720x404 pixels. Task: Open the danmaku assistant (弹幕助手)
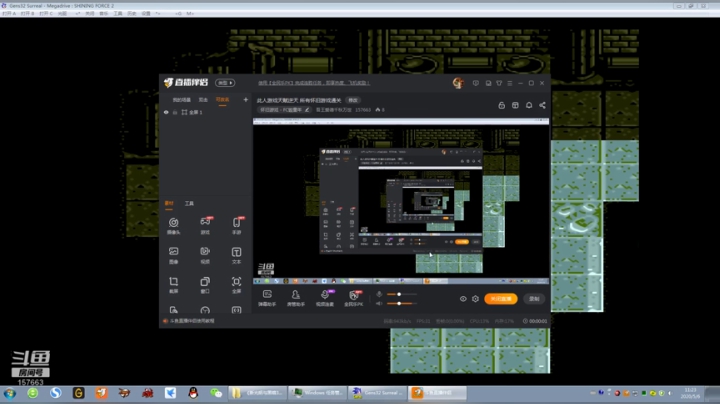tap(267, 297)
